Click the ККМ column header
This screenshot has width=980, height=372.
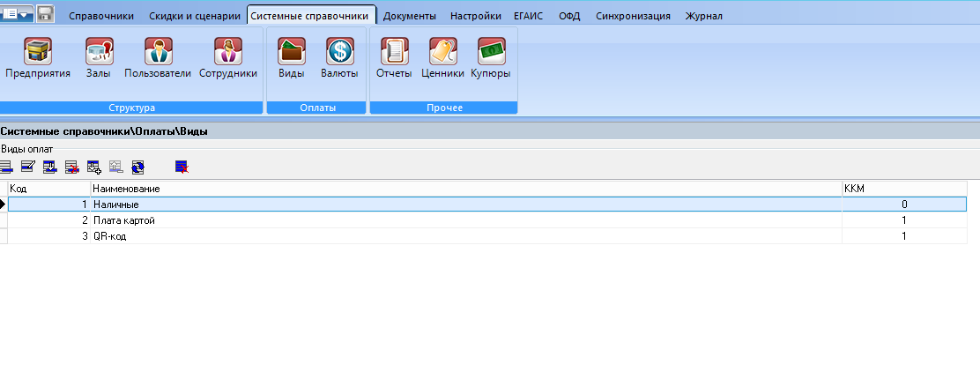(x=904, y=188)
